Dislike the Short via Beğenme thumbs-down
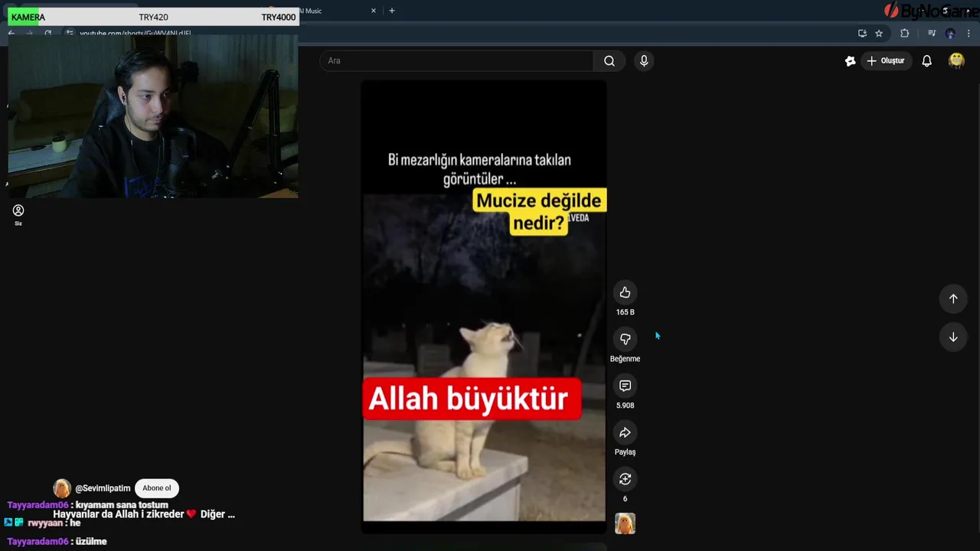The width and height of the screenshot is (980, 551). click(x=625, y=339)
